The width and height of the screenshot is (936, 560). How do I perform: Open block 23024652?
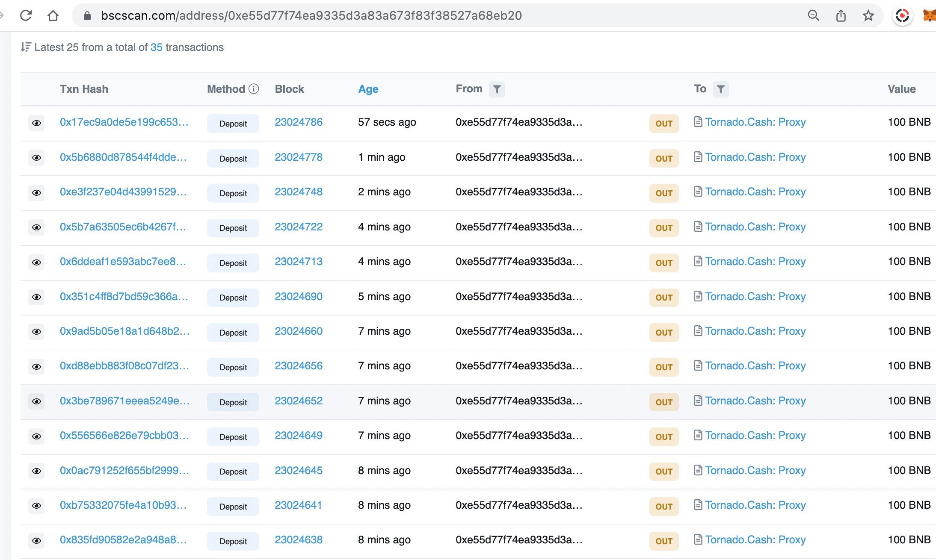299,401
